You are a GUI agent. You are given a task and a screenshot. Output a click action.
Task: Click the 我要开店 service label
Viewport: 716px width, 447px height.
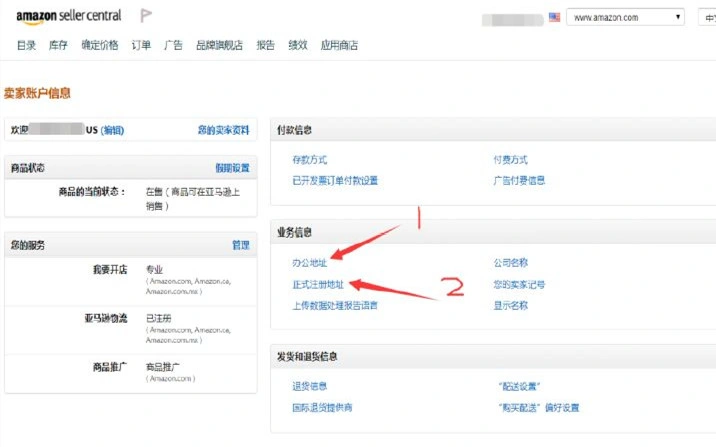click(110, 270)
